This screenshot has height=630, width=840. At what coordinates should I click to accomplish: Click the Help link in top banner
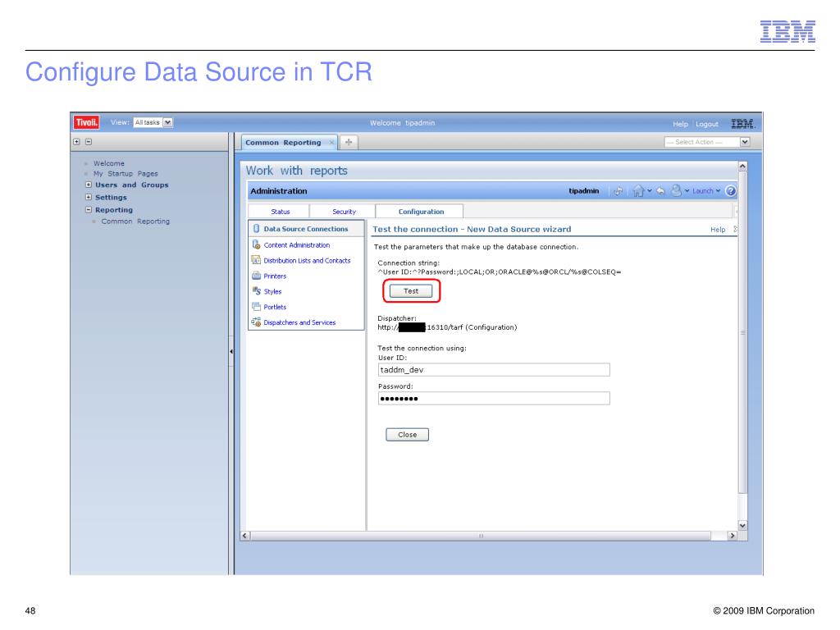(680, 124)
